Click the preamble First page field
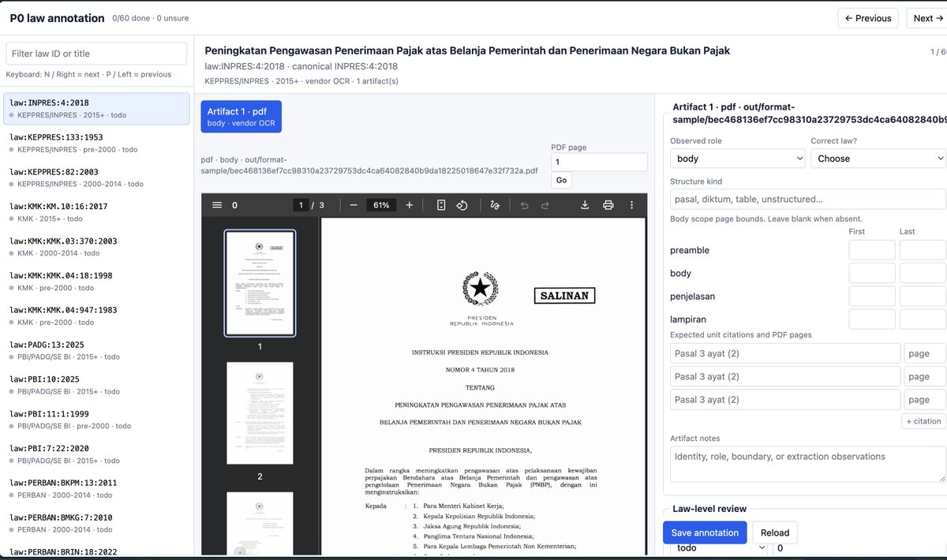This screenshot has height=560, width=947. [x=872, y=250]
